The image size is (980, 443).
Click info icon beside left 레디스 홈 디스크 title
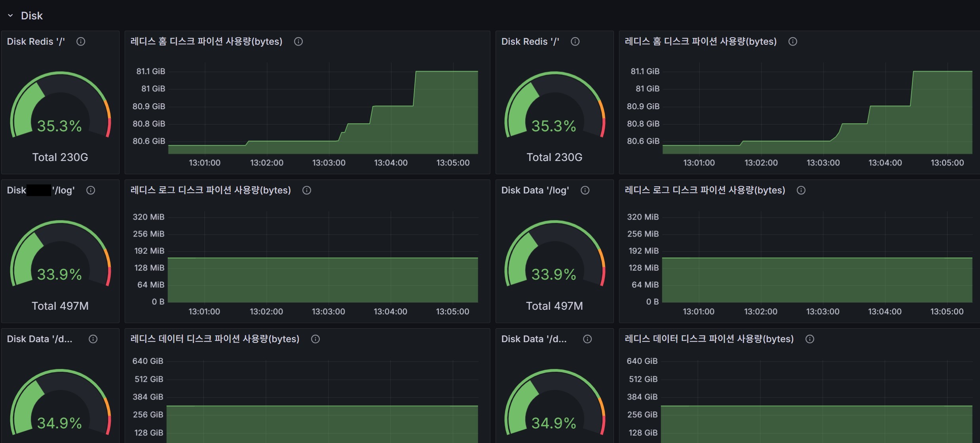pyautogui.click(x=298, y=42)
